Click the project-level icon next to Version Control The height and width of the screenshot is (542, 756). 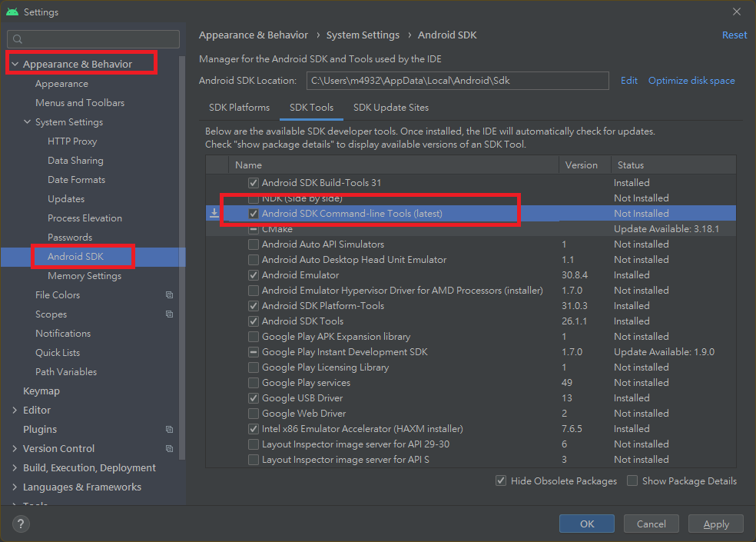(169, 448)
